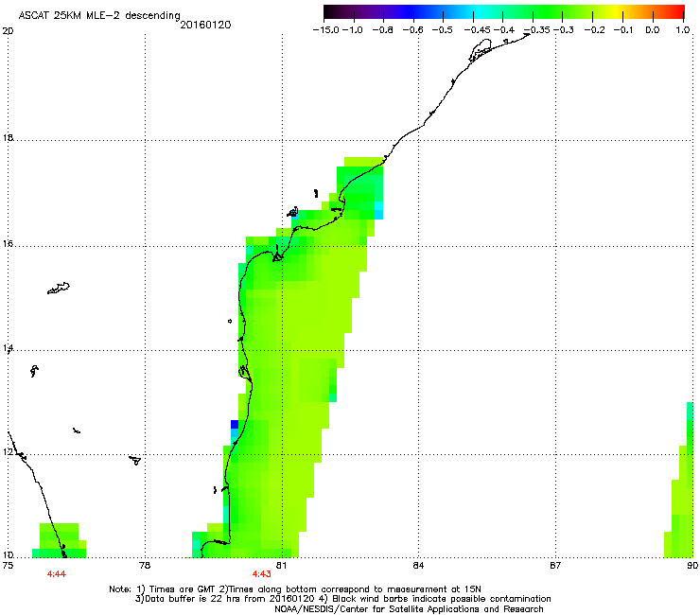Click the green data patch above 4:44
The height and width of the screenshot is (615, 700).
point(59,540)
